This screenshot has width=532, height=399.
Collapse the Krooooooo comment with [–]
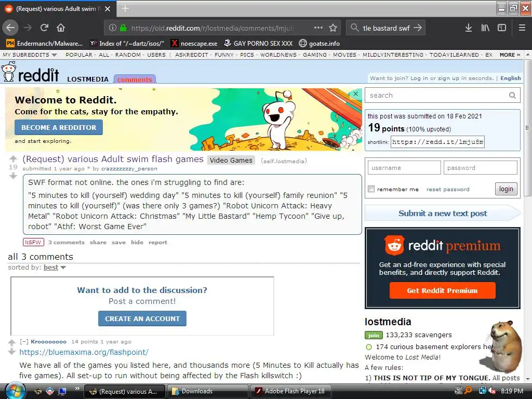24,342
